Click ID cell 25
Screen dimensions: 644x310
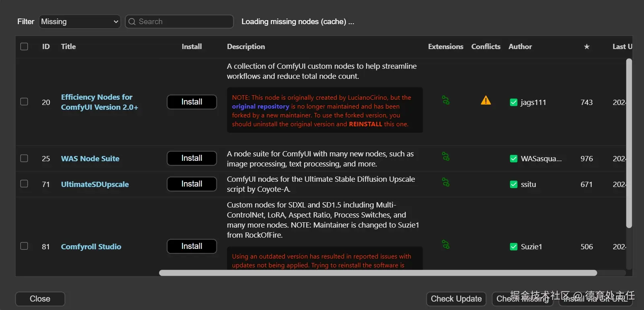(46, 159)
